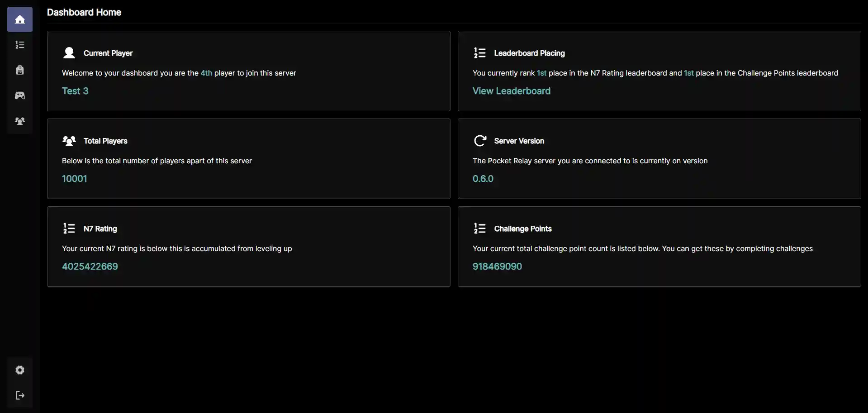The width and height of the screenshot is (868, 413).
Task: Click the Current Player avatar icon
Action: pyautogui.click(x=69, y=53)
